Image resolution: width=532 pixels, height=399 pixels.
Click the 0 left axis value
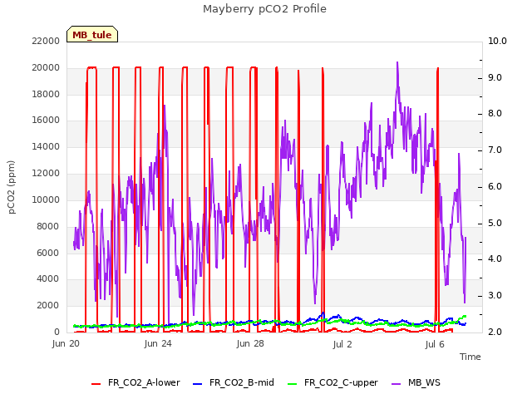[x=57, y=332]
